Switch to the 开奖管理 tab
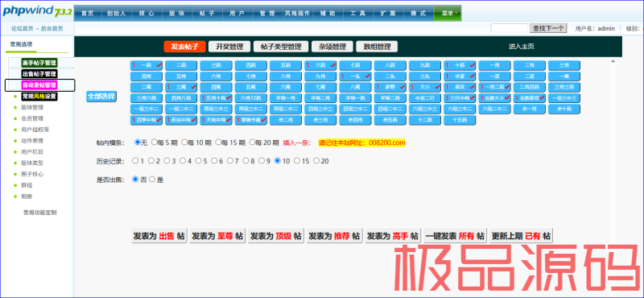 click(229, 47)
